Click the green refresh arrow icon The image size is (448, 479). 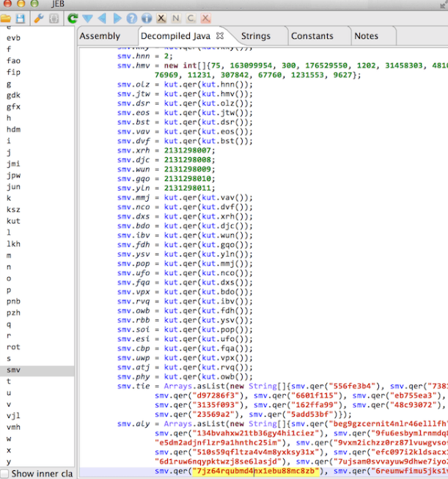[73, 18]
